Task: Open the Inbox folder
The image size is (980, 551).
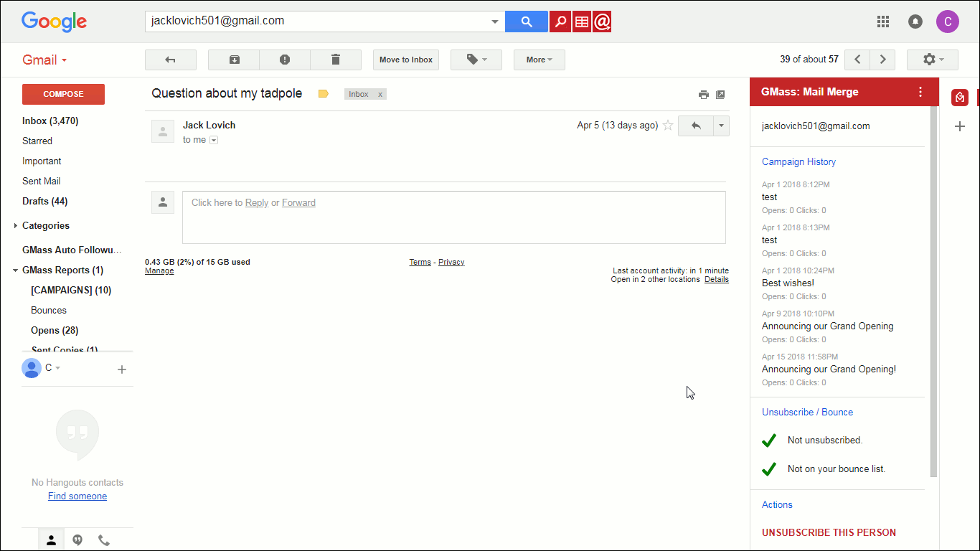Action: tap(50, 121)
